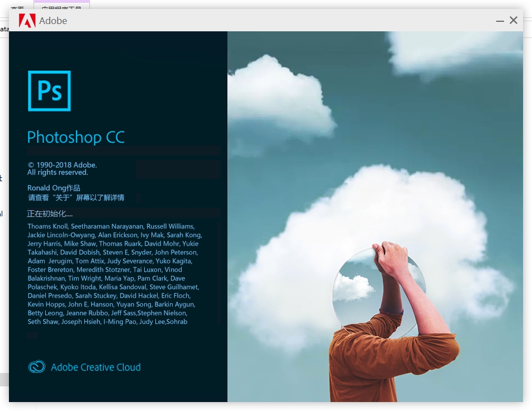Select the Photoshop CC title text
The width and height of the screenshot is (532, 411).
tap(75, 137)
